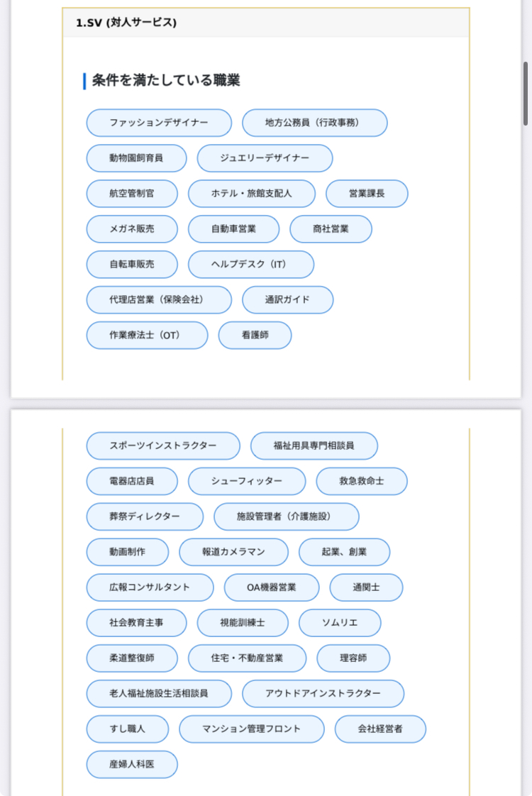Click the 航空管制官 occupation pill
This screenshot has width=532, height=796.
132,194
